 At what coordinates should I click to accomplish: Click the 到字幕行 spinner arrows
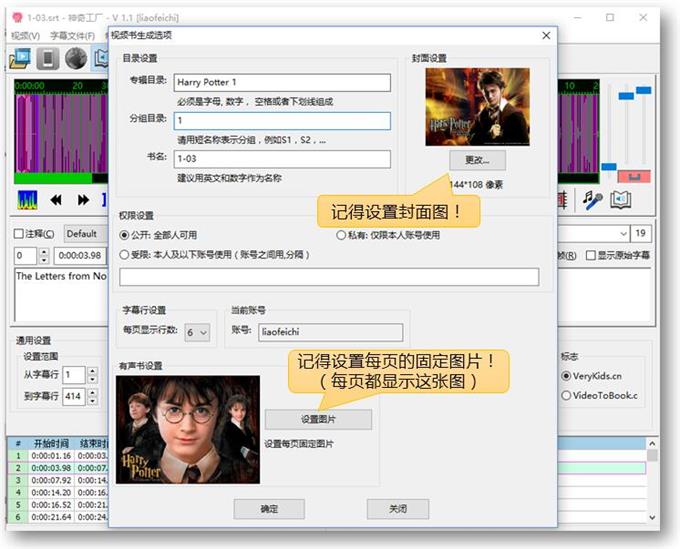coord(92,396)
